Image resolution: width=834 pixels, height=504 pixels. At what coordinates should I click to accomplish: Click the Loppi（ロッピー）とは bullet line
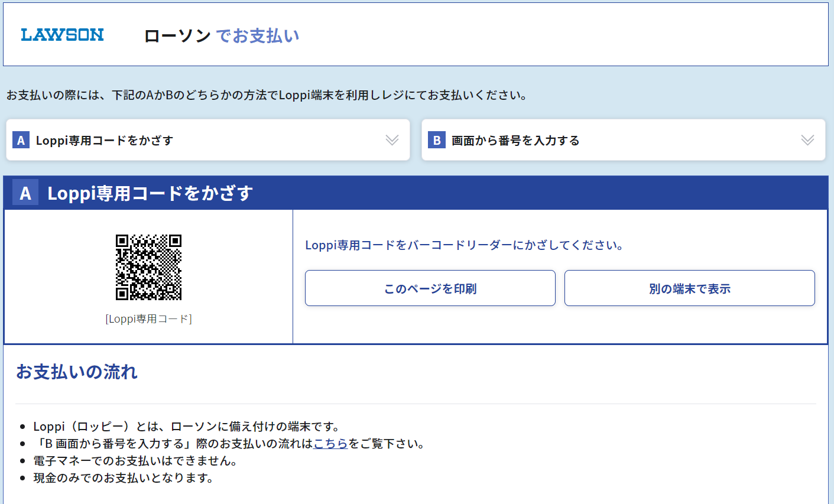(x=187, y=427)
